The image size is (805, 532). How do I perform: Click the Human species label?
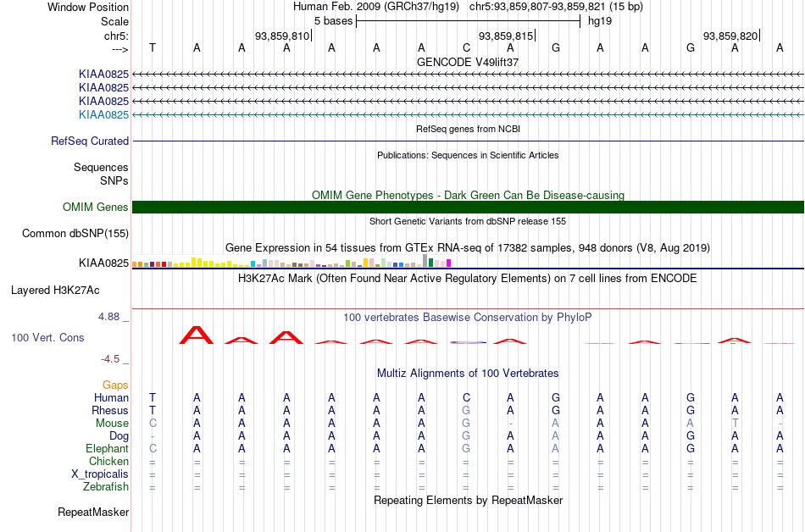click(111, 398)
